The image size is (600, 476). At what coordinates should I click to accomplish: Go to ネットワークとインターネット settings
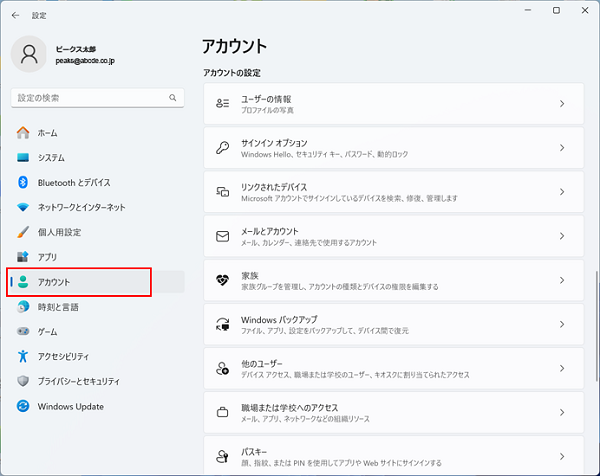coord(81,207)
